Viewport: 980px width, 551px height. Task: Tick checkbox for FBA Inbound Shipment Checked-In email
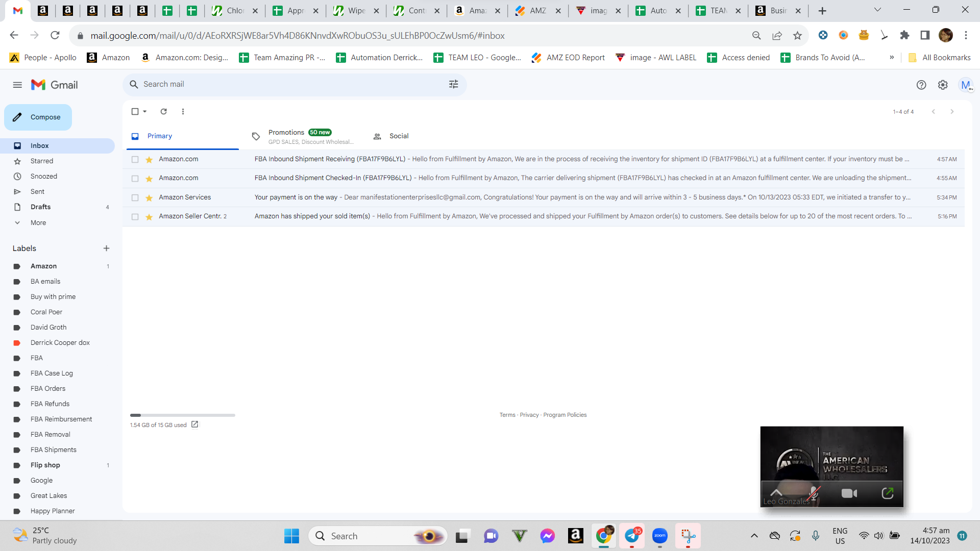tap(135, 179)
